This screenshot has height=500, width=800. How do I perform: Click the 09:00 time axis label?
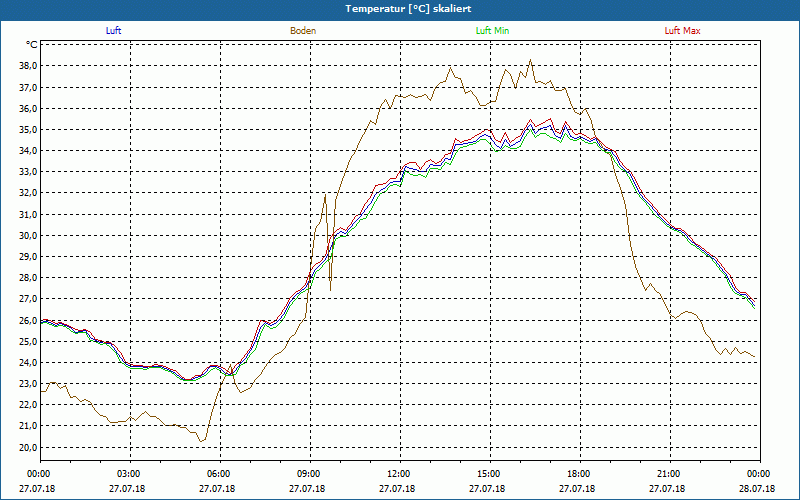click(x=307, y=474)
